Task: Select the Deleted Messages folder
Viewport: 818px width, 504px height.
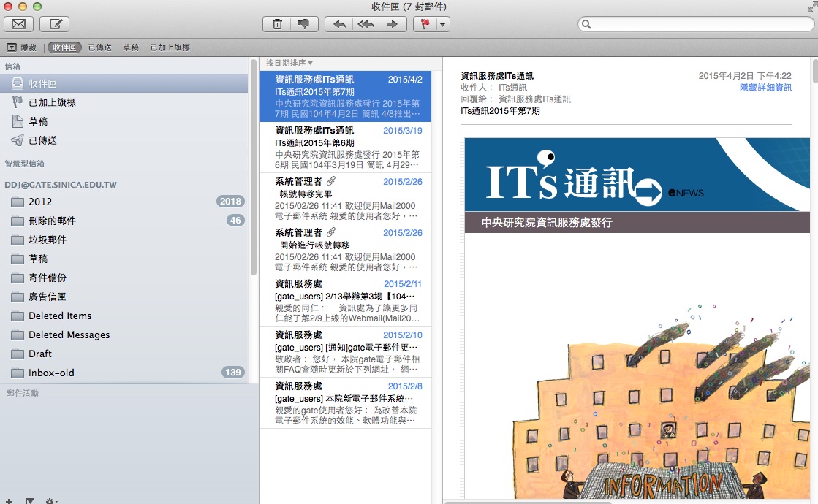Action: [124, 335]
